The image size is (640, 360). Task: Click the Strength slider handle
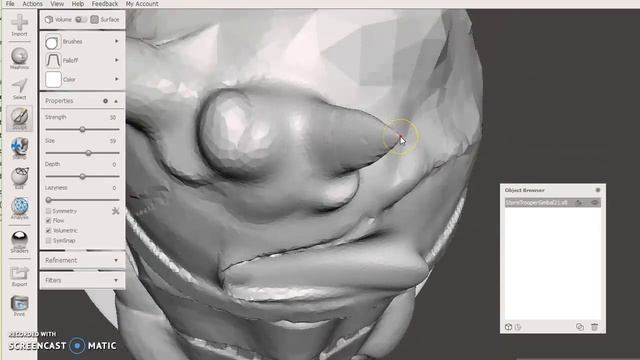click(82, 129)
